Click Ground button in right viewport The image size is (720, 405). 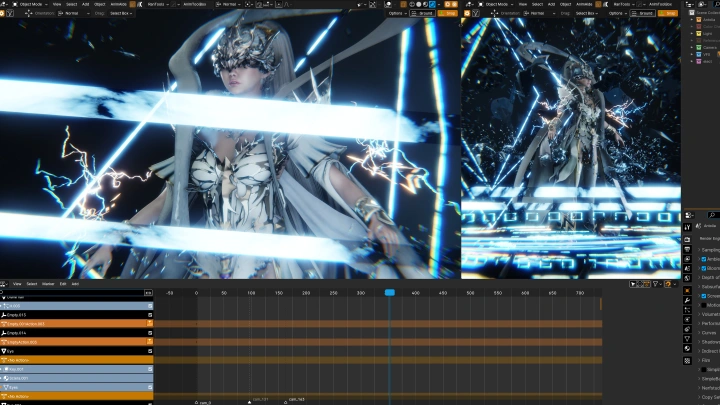(x=643, y=13)
